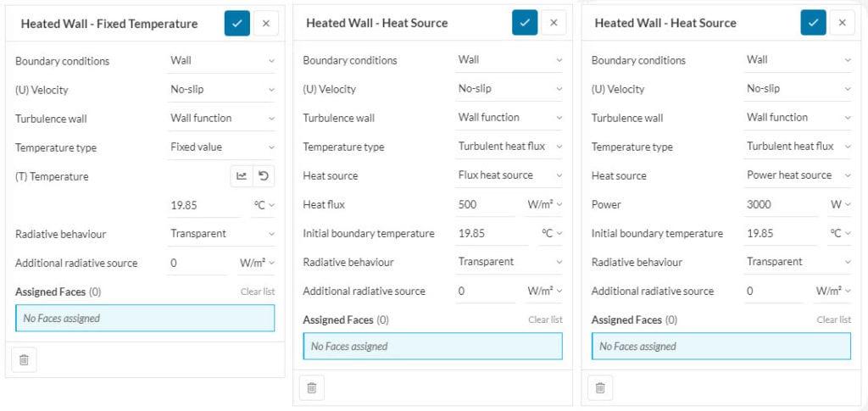This screenshot has height=411, width=868.
Task: Open the Power heat source dropdown
Action: coord(798,175)
